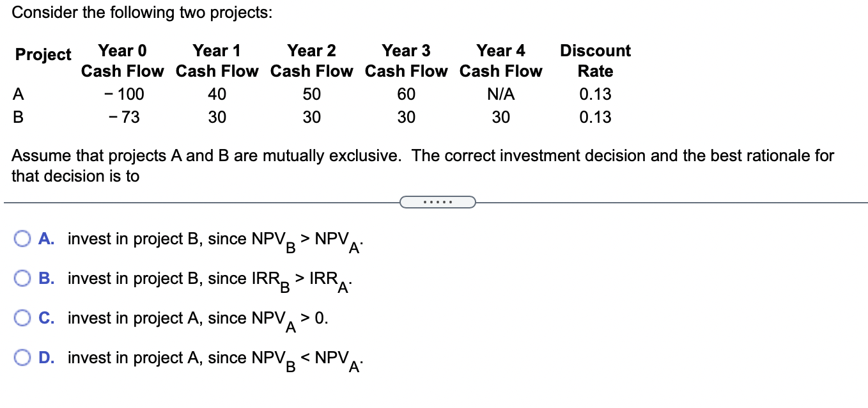
Task: Click project A's Year 3 value 60
Action: click(406, 95)
